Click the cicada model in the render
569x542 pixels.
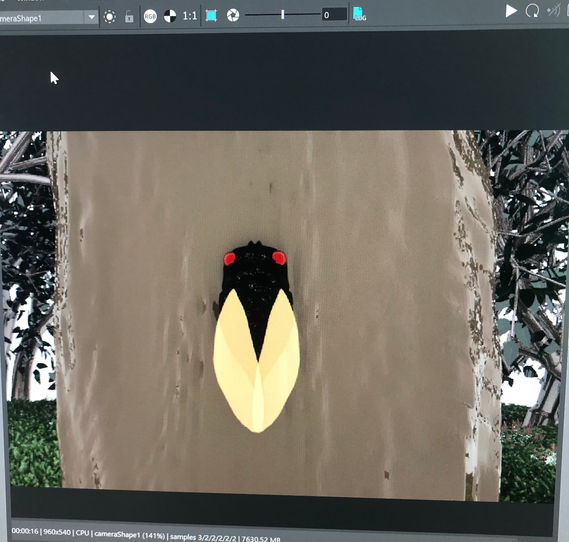257,337
